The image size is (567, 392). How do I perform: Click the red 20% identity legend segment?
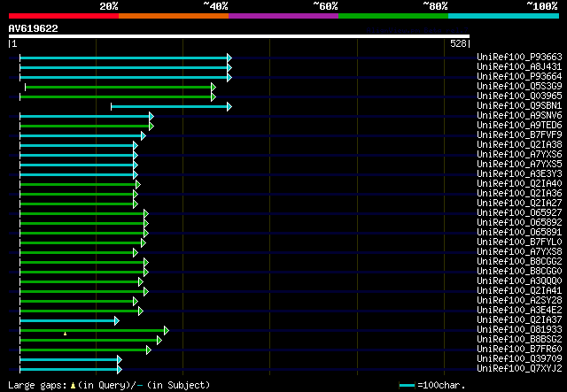pos(64,16)
